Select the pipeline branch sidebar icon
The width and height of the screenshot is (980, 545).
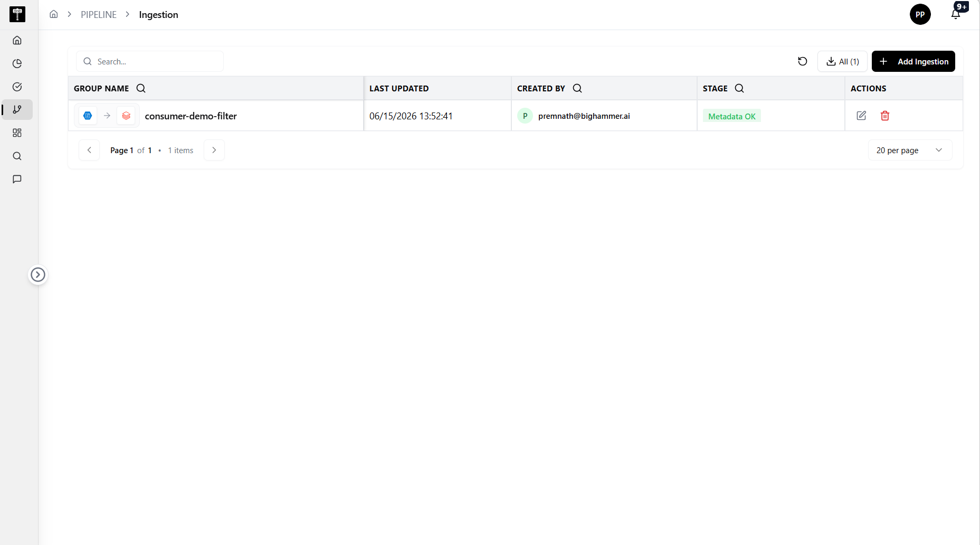pos(17,109)
